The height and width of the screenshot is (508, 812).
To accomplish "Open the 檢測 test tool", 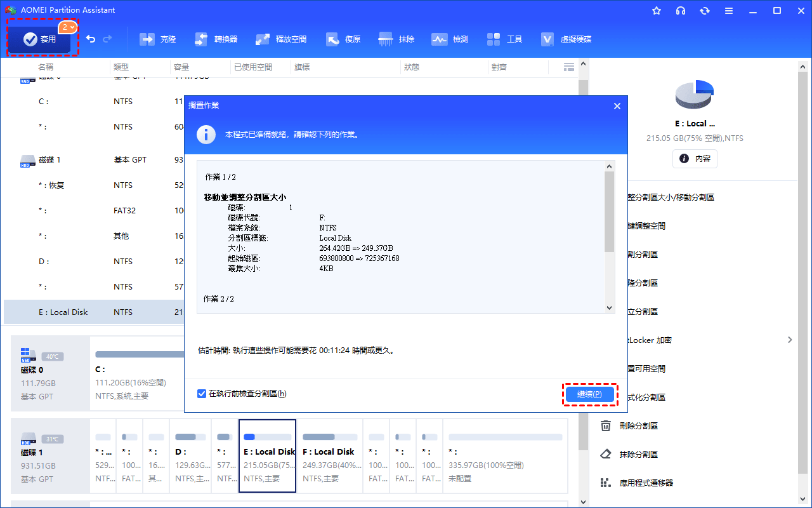I will point(450,39).
